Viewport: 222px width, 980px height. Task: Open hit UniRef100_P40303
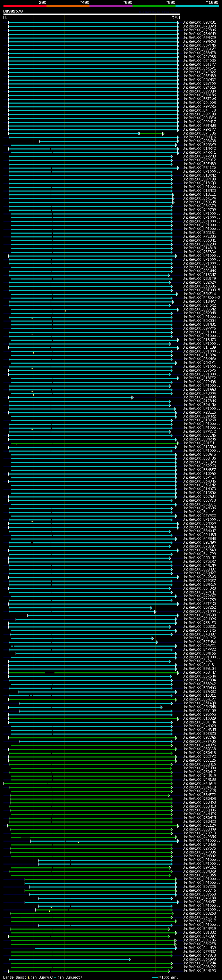tap(199, 577)
